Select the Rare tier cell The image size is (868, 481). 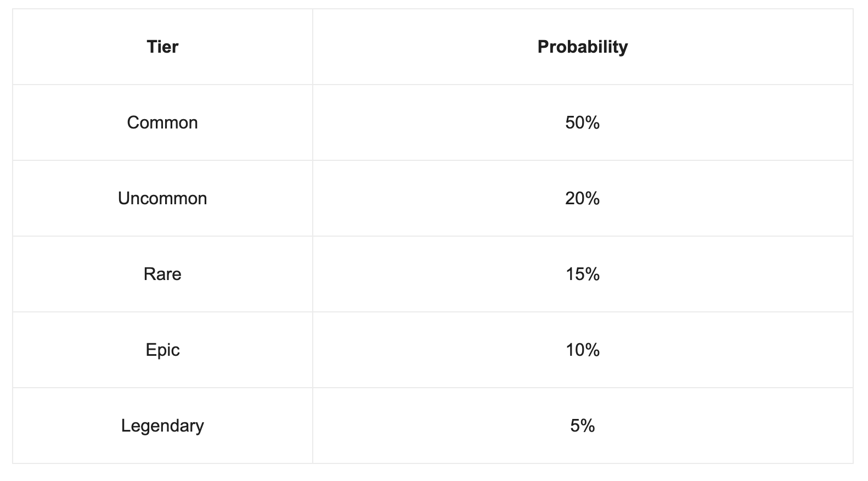(162, 274)
